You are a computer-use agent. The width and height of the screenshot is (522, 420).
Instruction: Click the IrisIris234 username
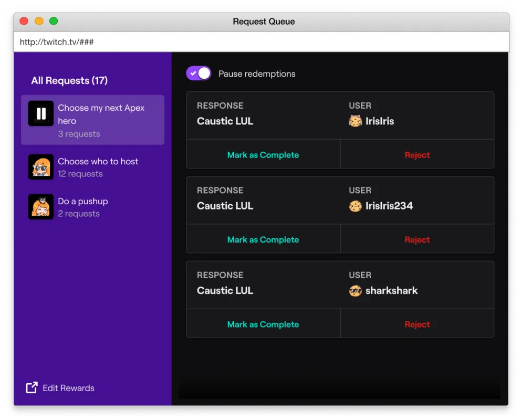click(389, 206)
